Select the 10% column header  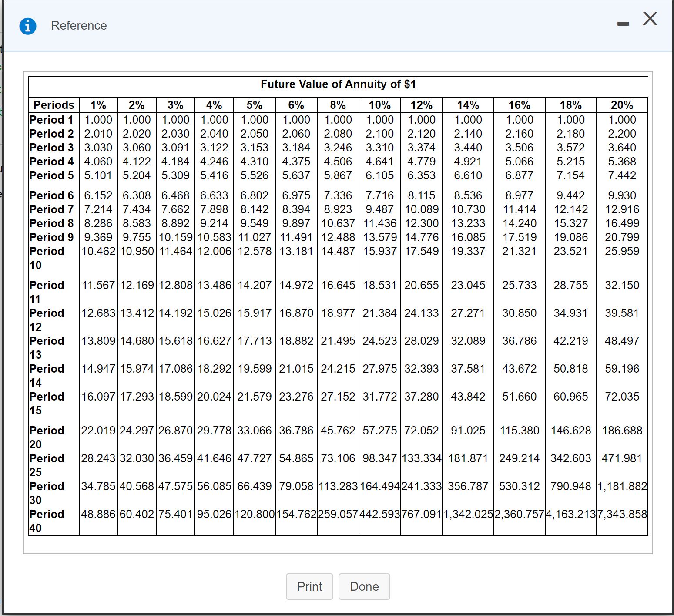[x=380, y=105]
